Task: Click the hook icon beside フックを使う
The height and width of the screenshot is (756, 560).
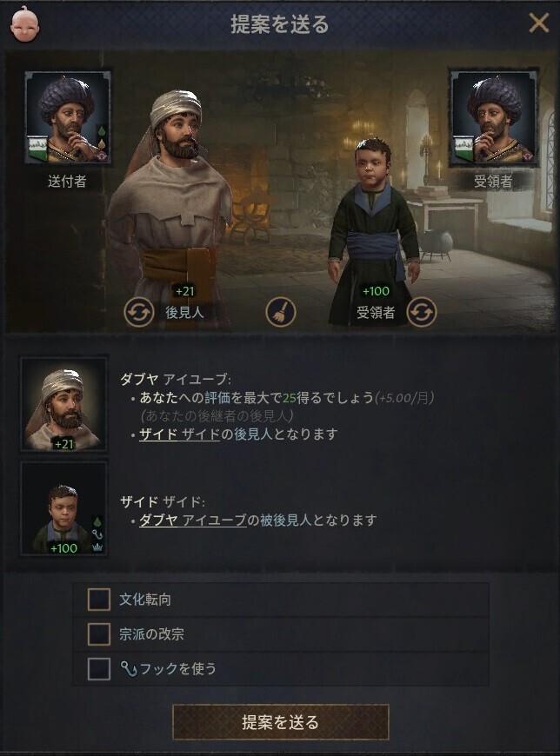Action: [129, 669]
